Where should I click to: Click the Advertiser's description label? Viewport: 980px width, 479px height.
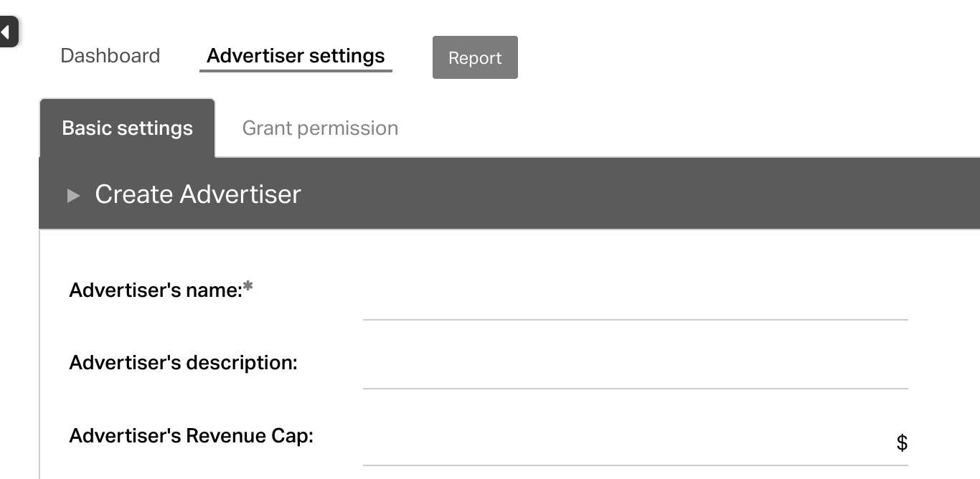pyautogui.click(x=183, y=363)
